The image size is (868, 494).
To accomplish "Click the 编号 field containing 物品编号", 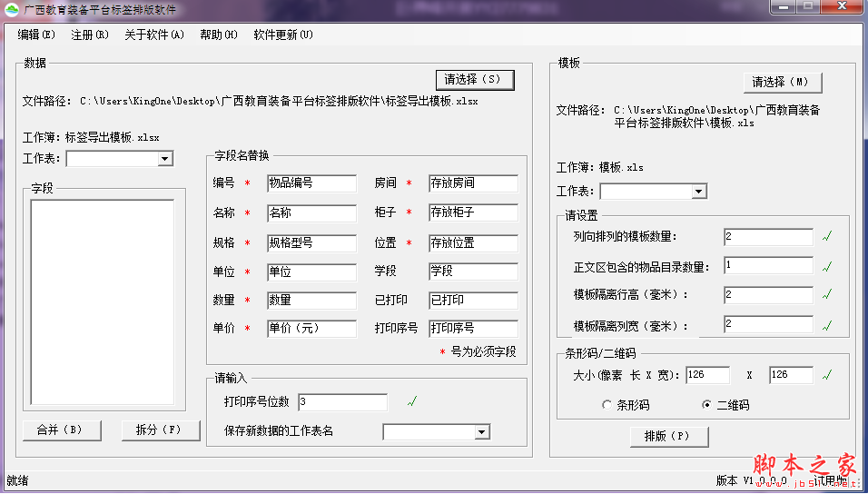I will 311,183.
